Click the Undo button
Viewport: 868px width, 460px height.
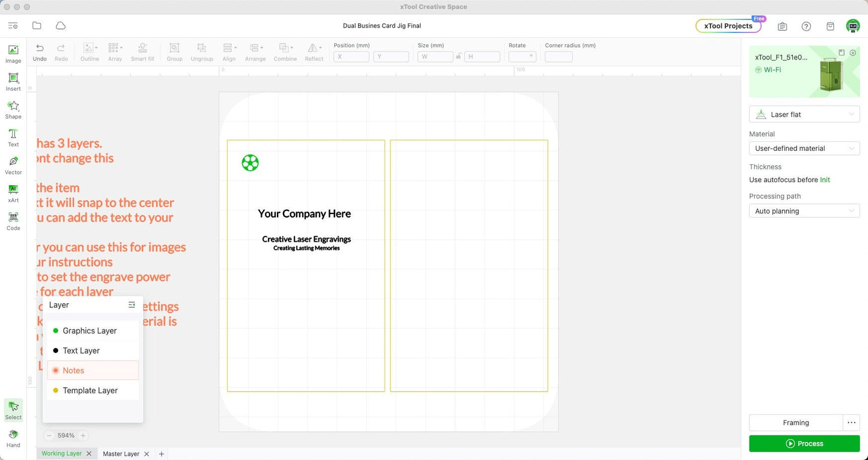[x=40, y=52]
